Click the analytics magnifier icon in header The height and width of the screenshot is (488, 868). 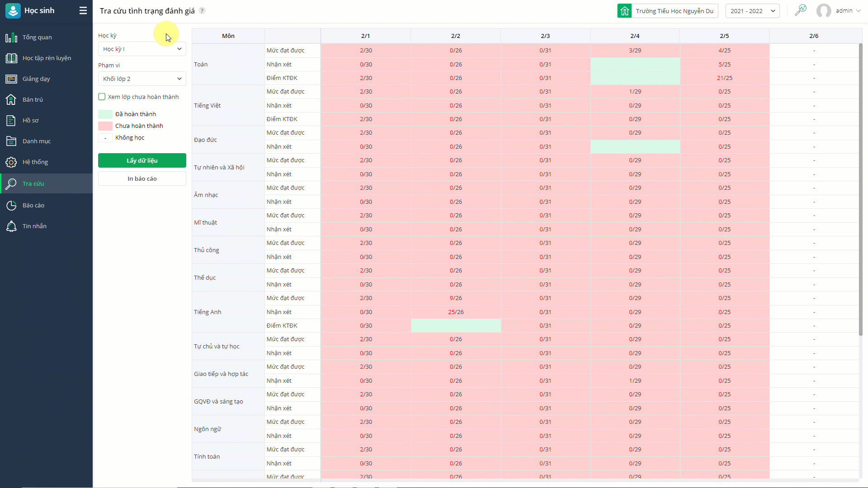coord(801,10)
